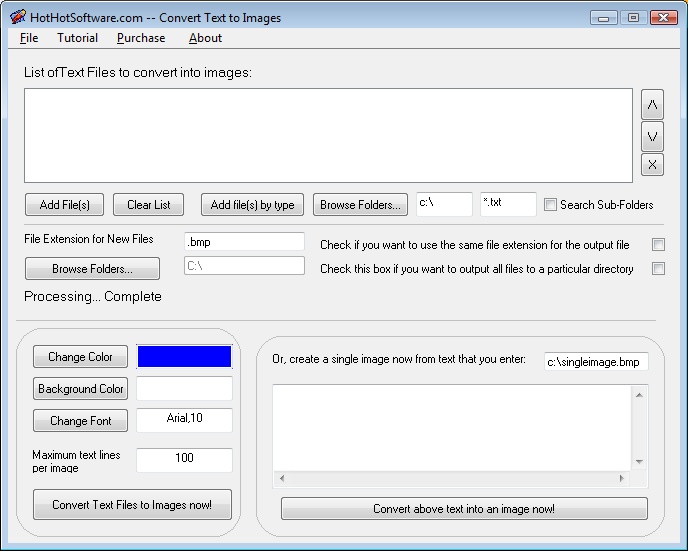This screenshot has height=551, width=688.
Task: Click the horizontal scrollbar track of text area
Action: point(452,478)
